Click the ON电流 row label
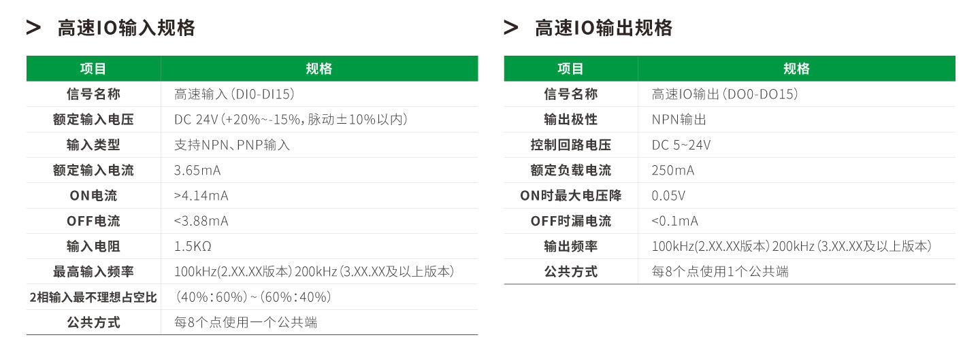980x348 pixels. [x=93, y=196]
